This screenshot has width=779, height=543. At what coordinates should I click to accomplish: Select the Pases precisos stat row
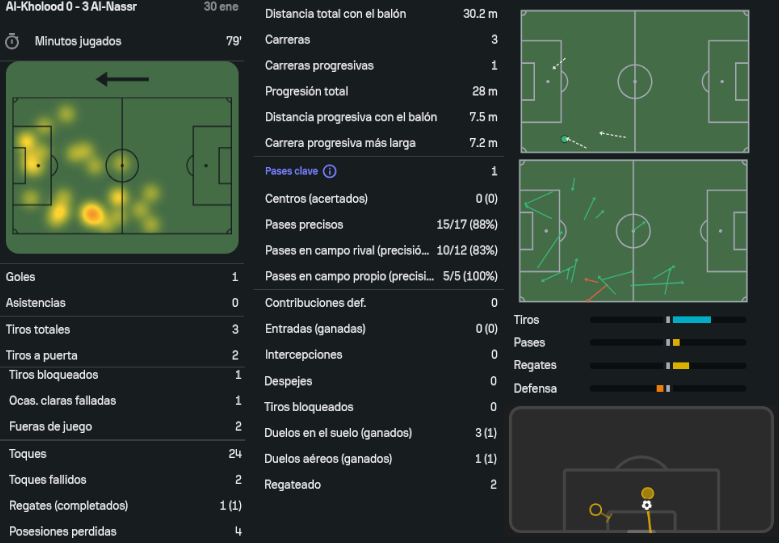pyautogui.click(x=381, y=225)
